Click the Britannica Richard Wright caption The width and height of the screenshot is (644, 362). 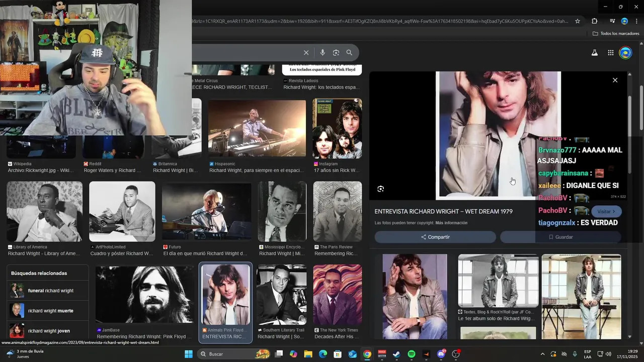coord(175,170)
